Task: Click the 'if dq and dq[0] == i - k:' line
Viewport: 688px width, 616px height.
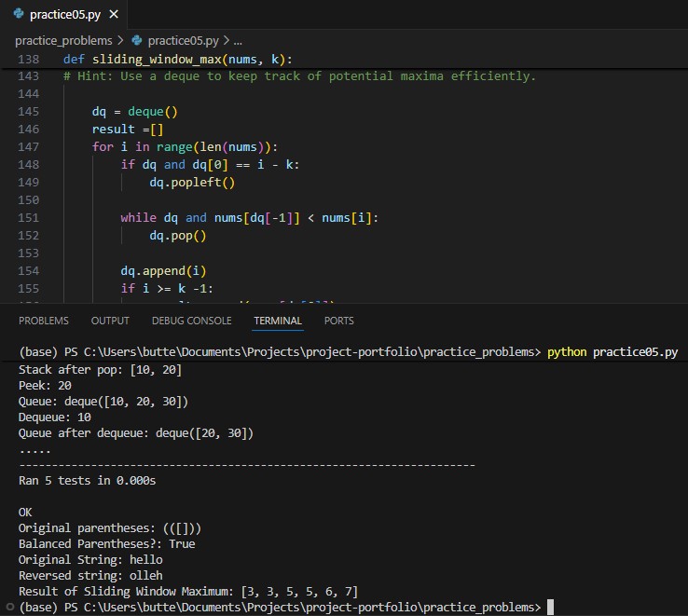Action: (x=210, y=165)
